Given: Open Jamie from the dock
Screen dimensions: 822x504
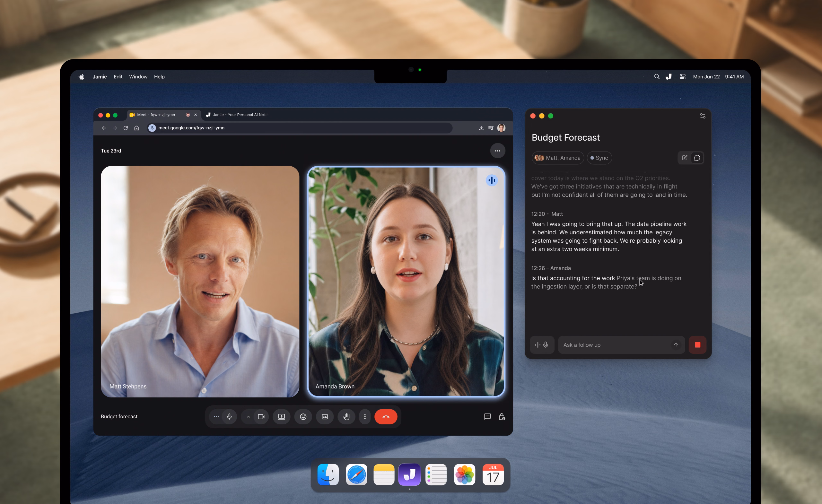Looking at the screenshot, I should [x=409, y=475].
